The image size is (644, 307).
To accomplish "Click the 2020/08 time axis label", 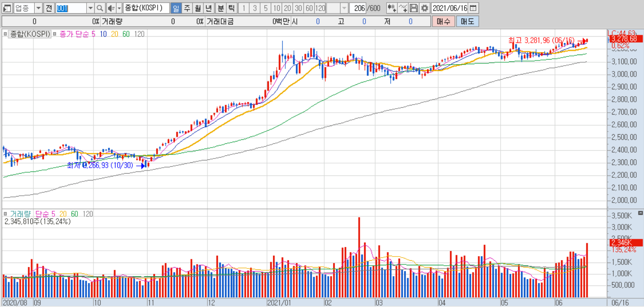I will 15,303.
